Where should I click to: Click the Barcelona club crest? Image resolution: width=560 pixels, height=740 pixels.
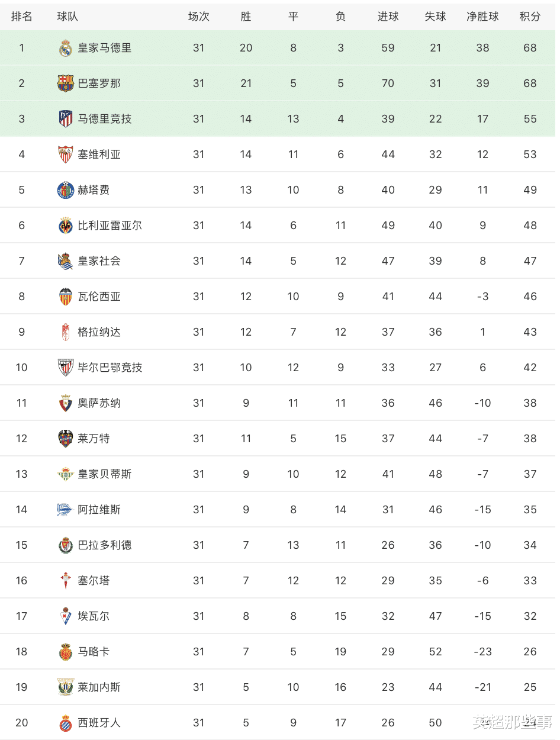pyautogui.click(x=65, y=83)
